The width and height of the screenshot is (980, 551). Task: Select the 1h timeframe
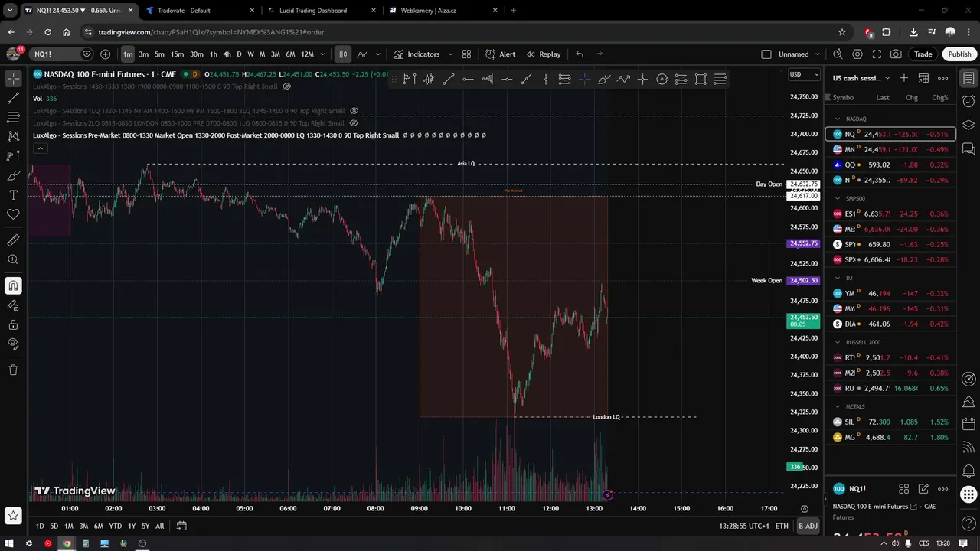pyautogui.click(x=214, y=54)
